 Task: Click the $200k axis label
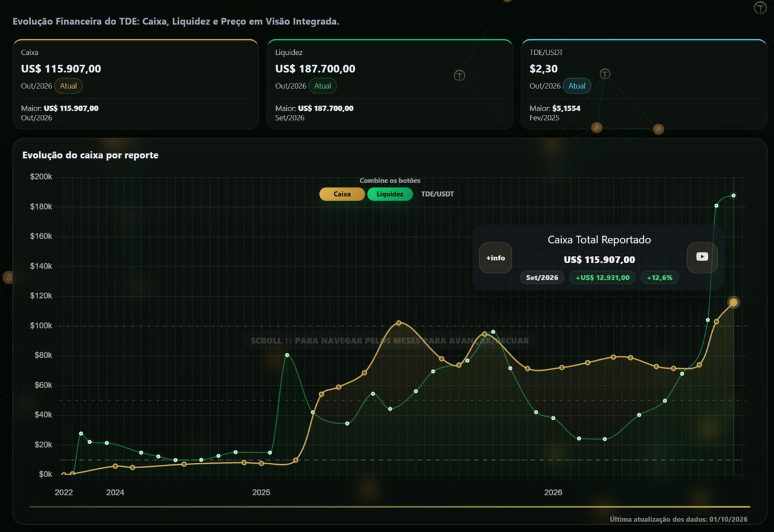click(x=42, y=177)
